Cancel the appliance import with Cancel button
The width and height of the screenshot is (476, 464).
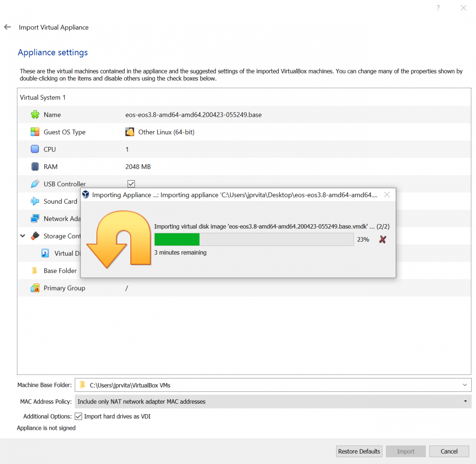(x=449, y=451)
